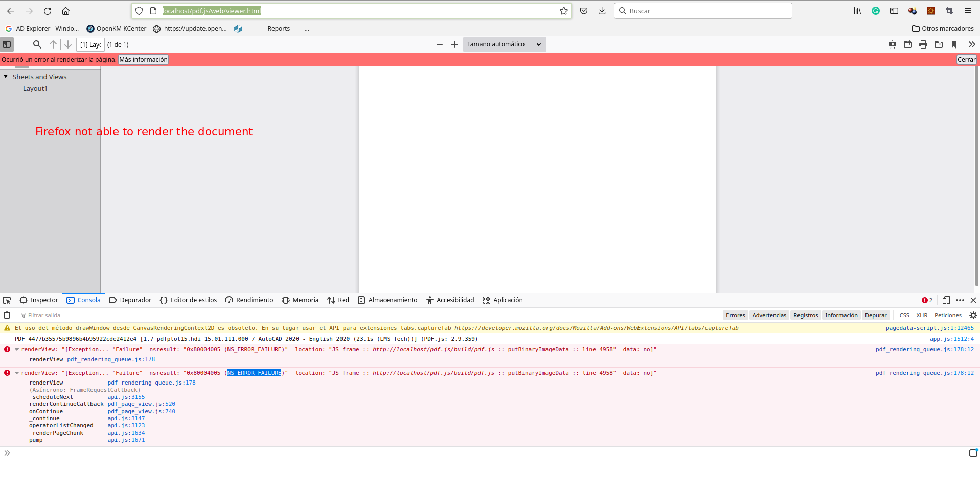Activate the element picker tool
This screenshot has width=980, height=478.
pos(7,300)
